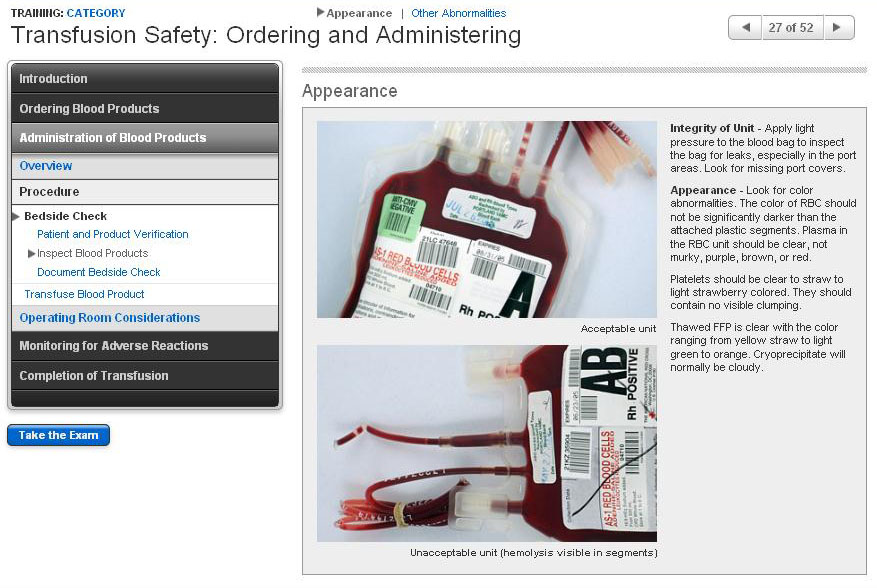The height and width of the screenshot is (588, 877).
Task: Collapse Administration of Blood Products section
Action: click(x=145, y=138)
